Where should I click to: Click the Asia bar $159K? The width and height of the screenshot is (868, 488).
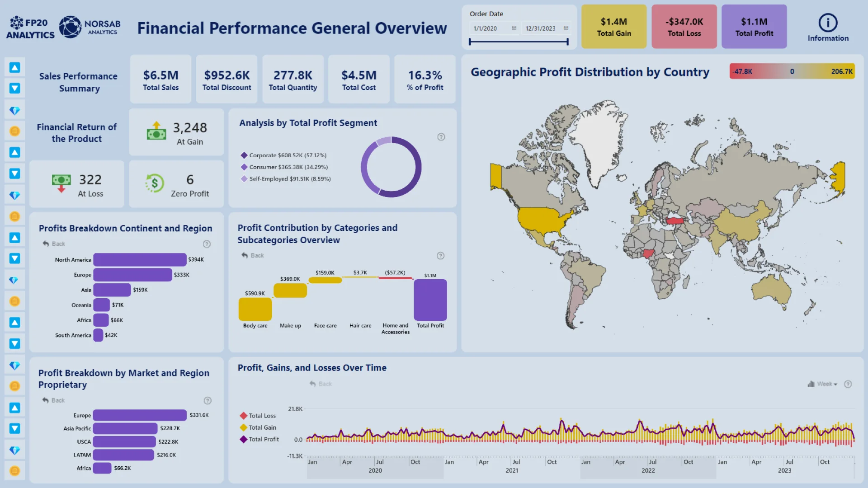click(112, 290)
